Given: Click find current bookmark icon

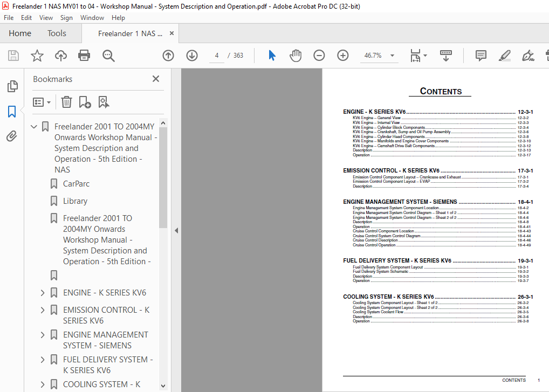Looking at the screenshot, I should tap(104, 102).
